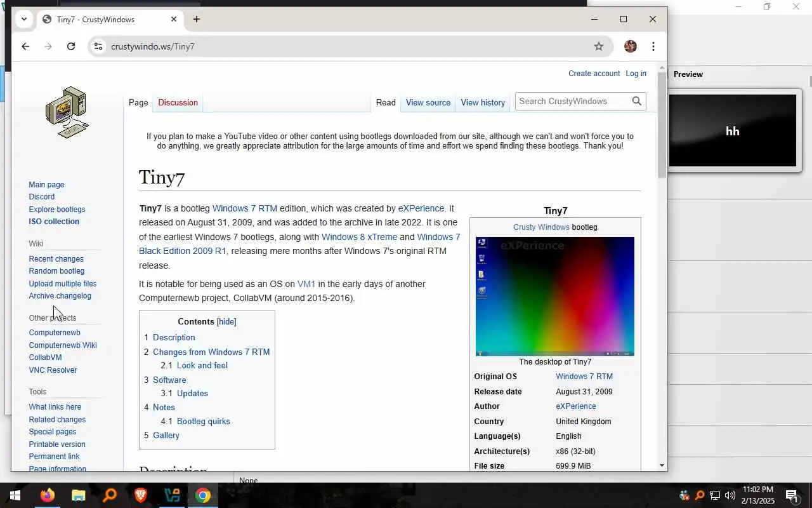Switch to the Page tab
The height and width of the screenshot is (508, 812).
pyautogui.click(x=138, y=102)
